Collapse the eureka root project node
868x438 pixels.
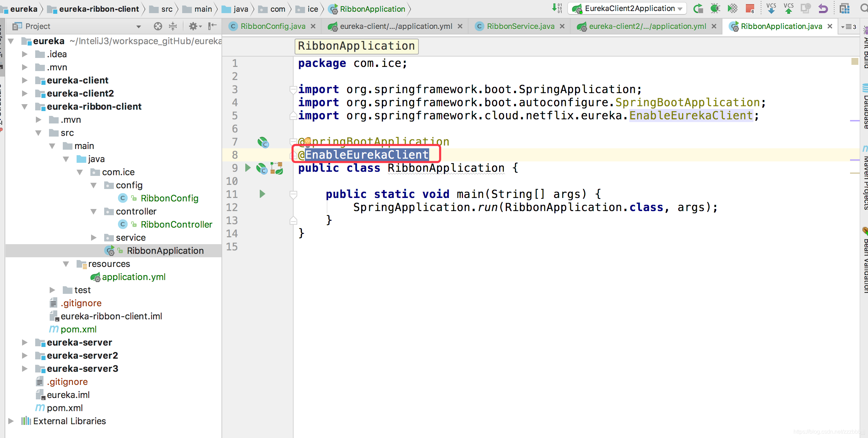(11, 41)
